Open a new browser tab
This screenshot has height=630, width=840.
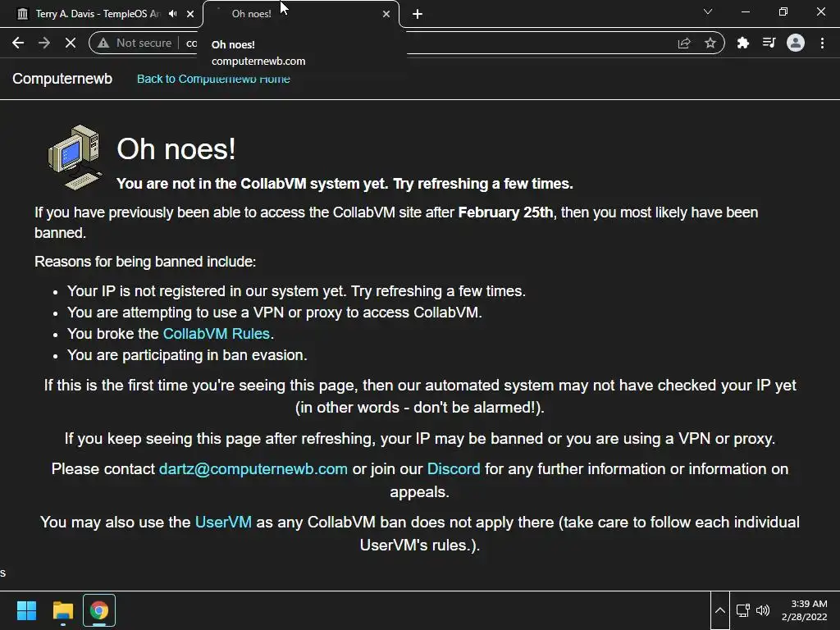click(x=418, y=14)
